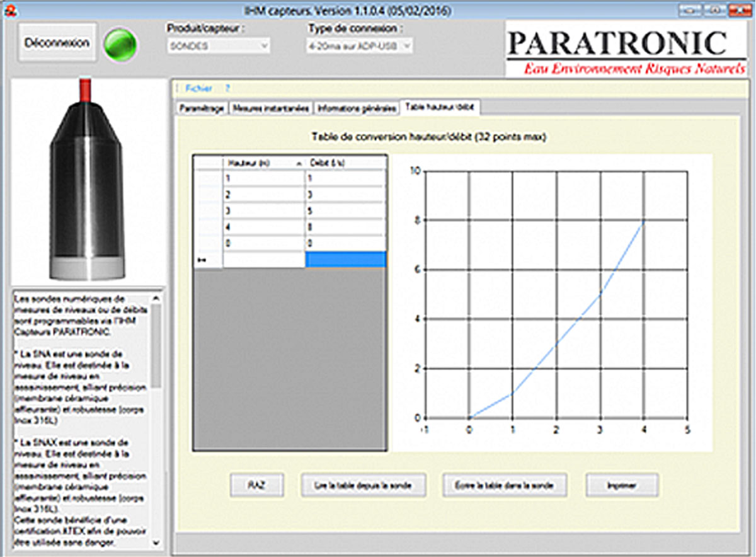Open the Fichier menu
Screen dimensions: 756x557
[198, 89]
